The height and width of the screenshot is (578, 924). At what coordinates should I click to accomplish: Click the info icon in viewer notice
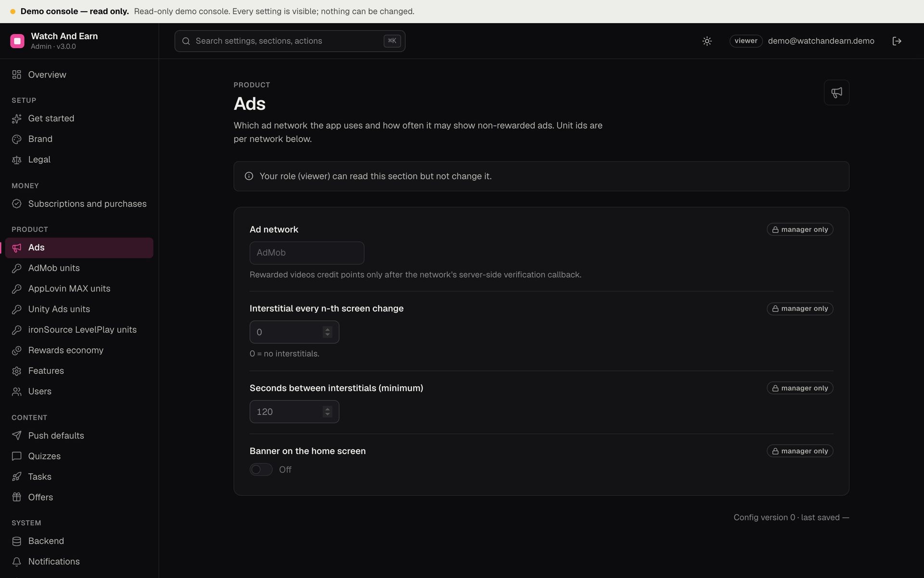tap(249, 176)
